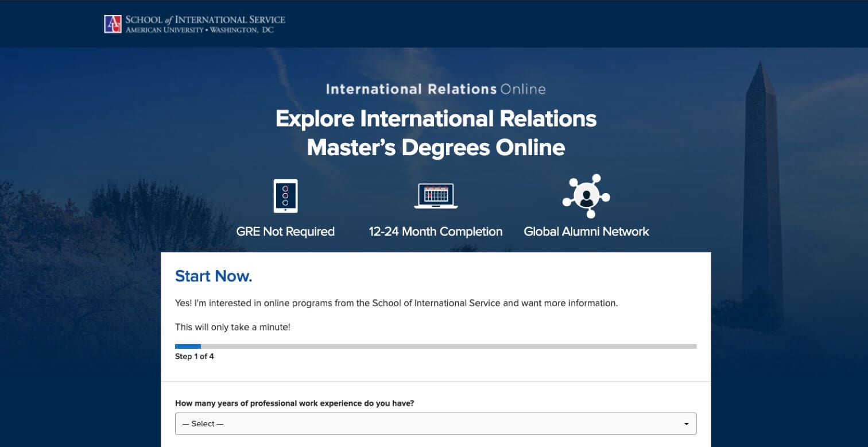Click the alumni network person icon
Screen dimensions: 868x447
pos(586,196)
